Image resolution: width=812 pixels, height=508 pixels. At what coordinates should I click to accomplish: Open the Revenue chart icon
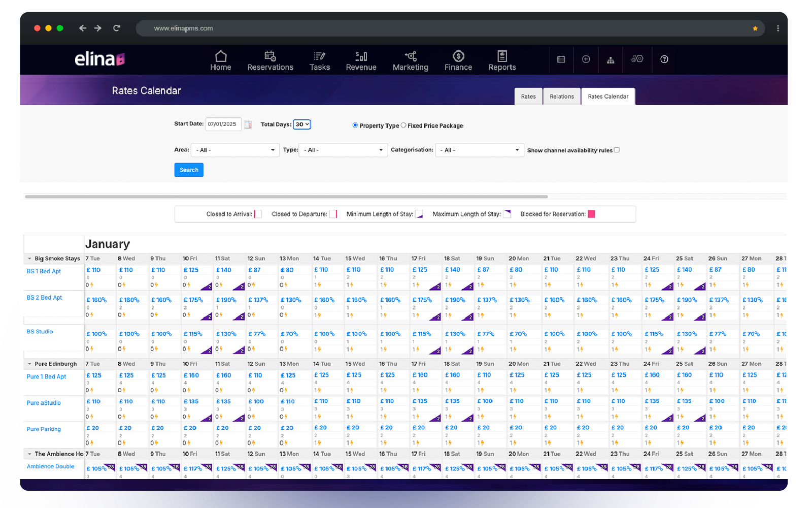361,56
